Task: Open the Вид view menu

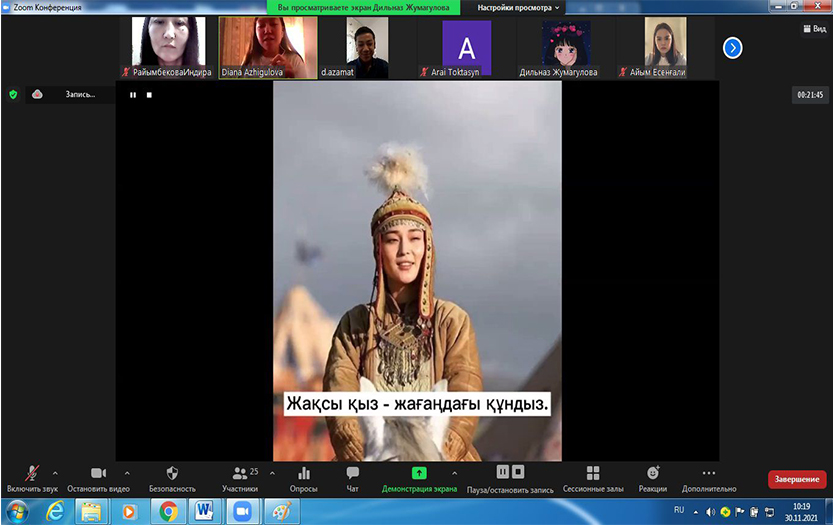Action: pyautogui.click(x=812, y=30)
